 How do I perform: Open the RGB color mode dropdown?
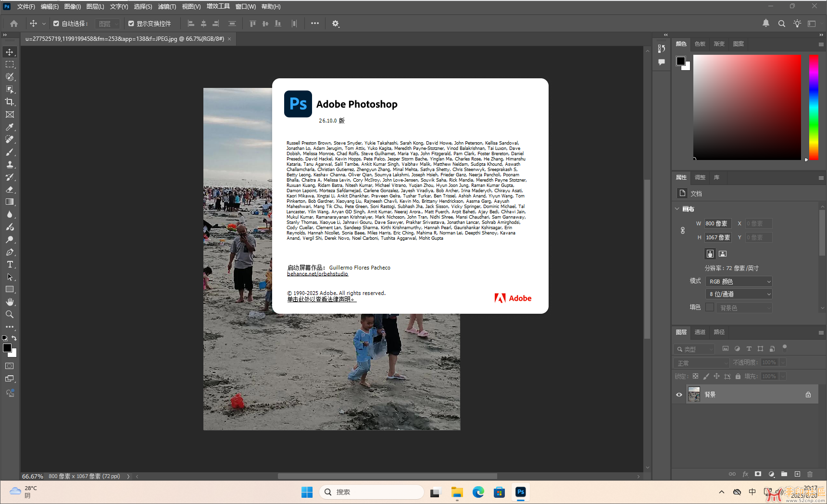point(739,282)
